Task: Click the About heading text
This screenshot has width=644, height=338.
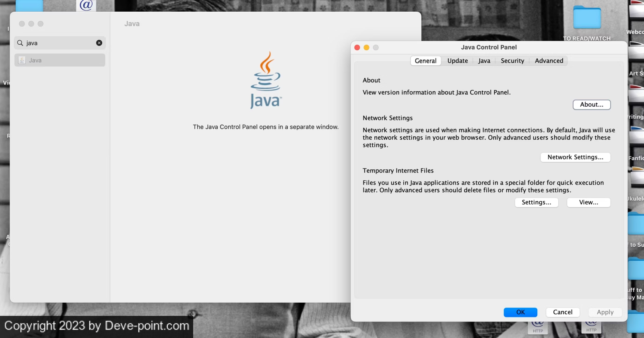Action: click(371, 80)
